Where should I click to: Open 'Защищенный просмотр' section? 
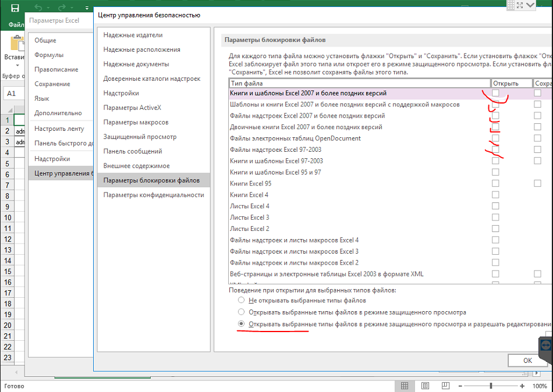tap(140, 137)
